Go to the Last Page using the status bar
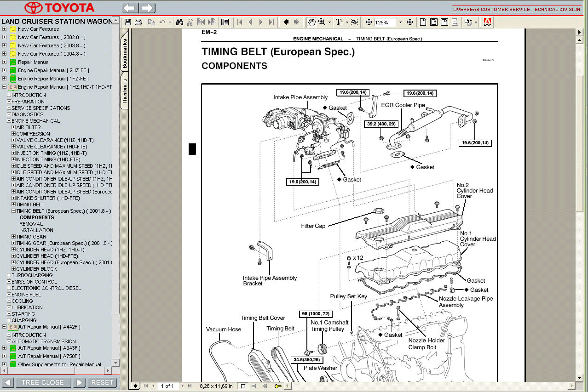Image resolution: width=588 pixels, height=392 pixels. click(190, 386)
